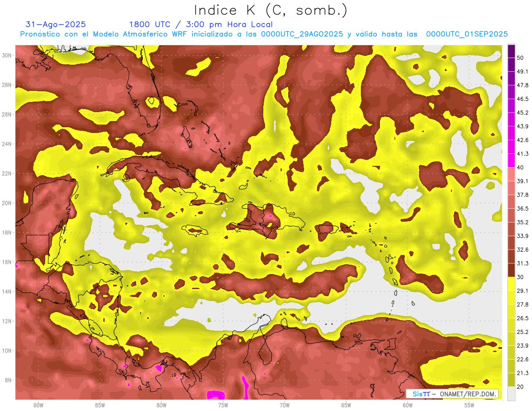Click the dark purple colorbar segment above 50

point(511,51)
